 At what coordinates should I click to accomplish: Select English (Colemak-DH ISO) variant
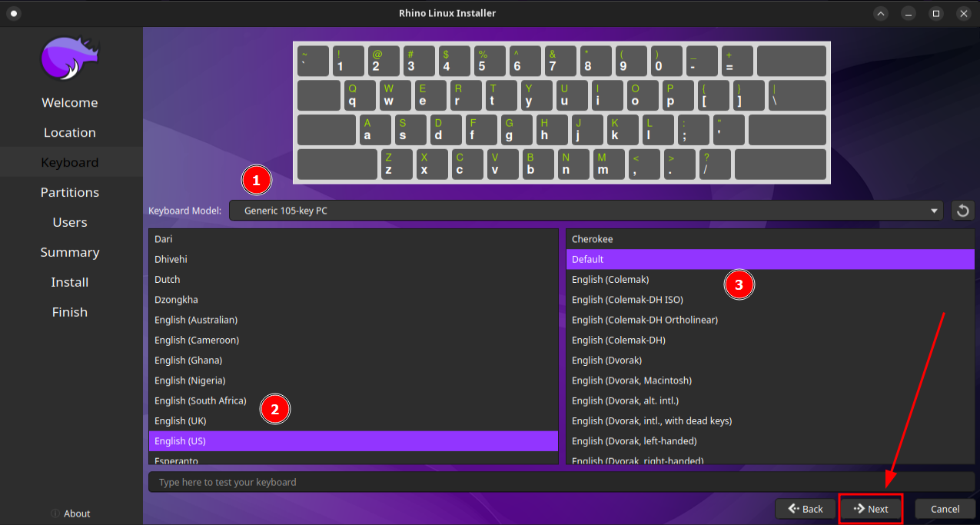coord(770,300)
